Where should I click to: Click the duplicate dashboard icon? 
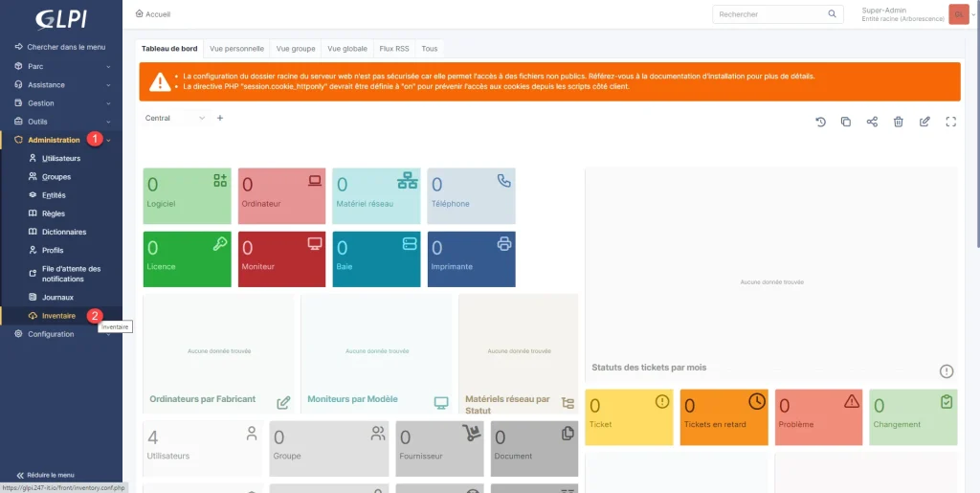(846, 122)
